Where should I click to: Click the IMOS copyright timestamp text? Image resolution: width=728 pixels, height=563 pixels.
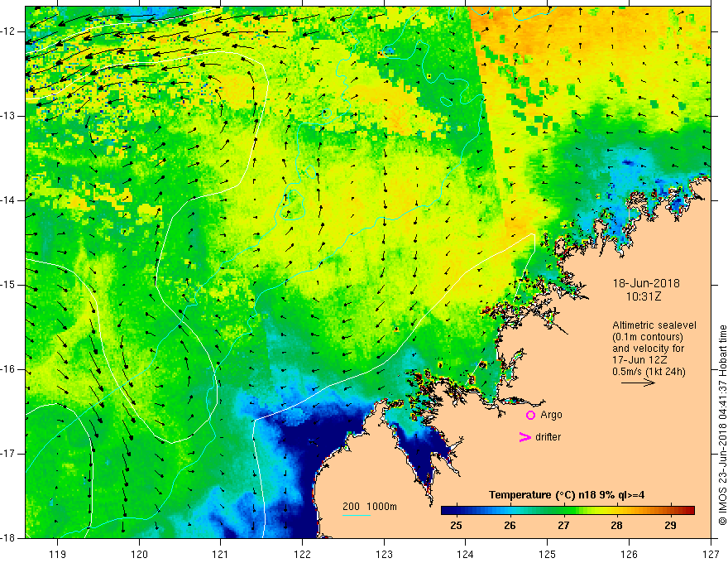pos(722,426)
